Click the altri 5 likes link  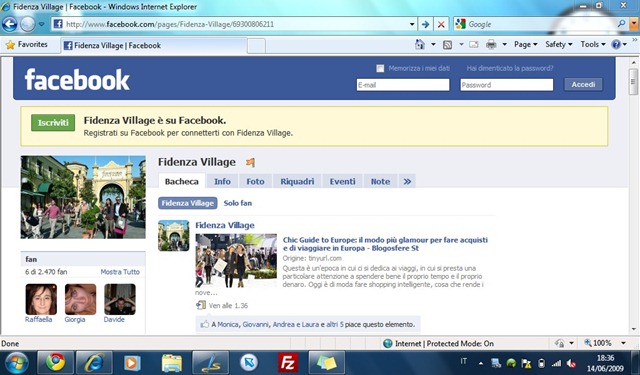[x=335, y=324]
